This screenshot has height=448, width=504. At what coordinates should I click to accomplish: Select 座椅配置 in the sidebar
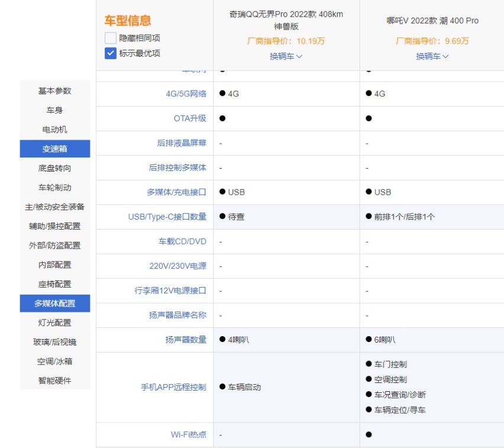click(x=55, y=284)
